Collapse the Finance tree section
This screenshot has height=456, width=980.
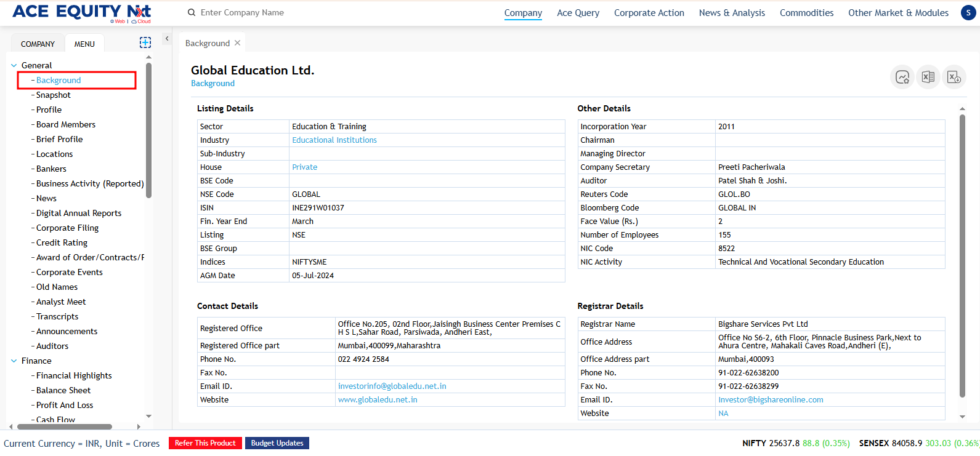14,361
